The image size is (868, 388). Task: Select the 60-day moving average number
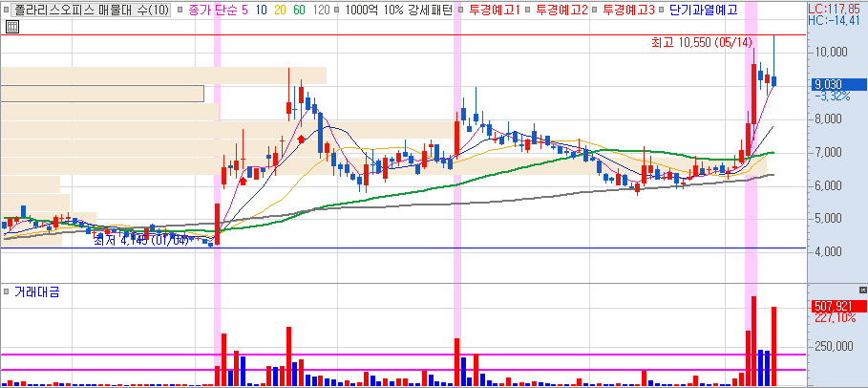(300, 10)
